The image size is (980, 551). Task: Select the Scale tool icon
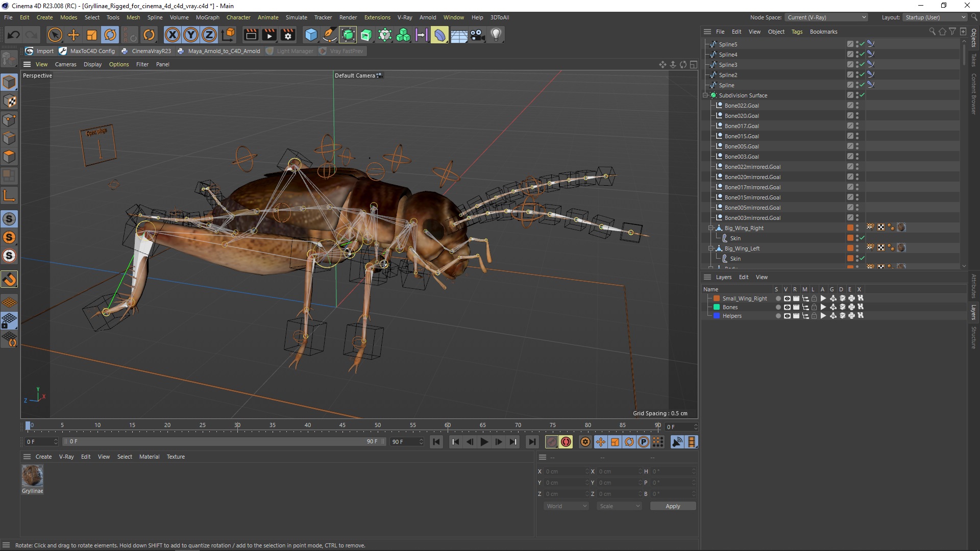[x=92, y=35]
